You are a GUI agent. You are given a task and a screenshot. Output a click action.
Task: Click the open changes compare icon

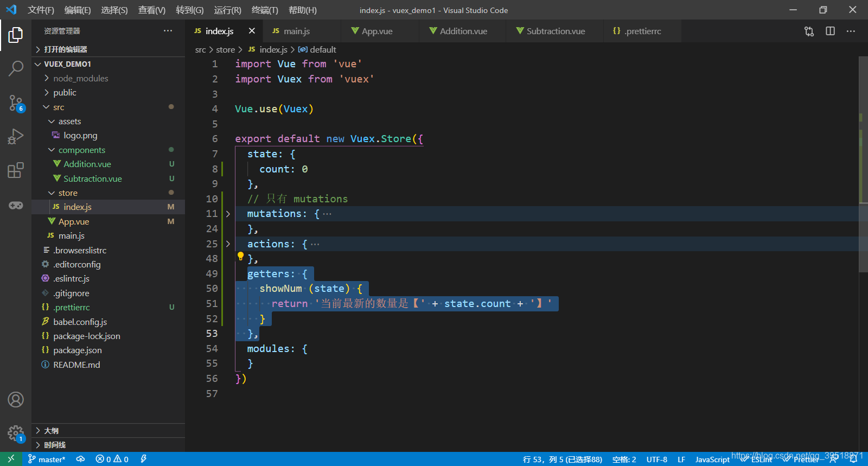809,31
